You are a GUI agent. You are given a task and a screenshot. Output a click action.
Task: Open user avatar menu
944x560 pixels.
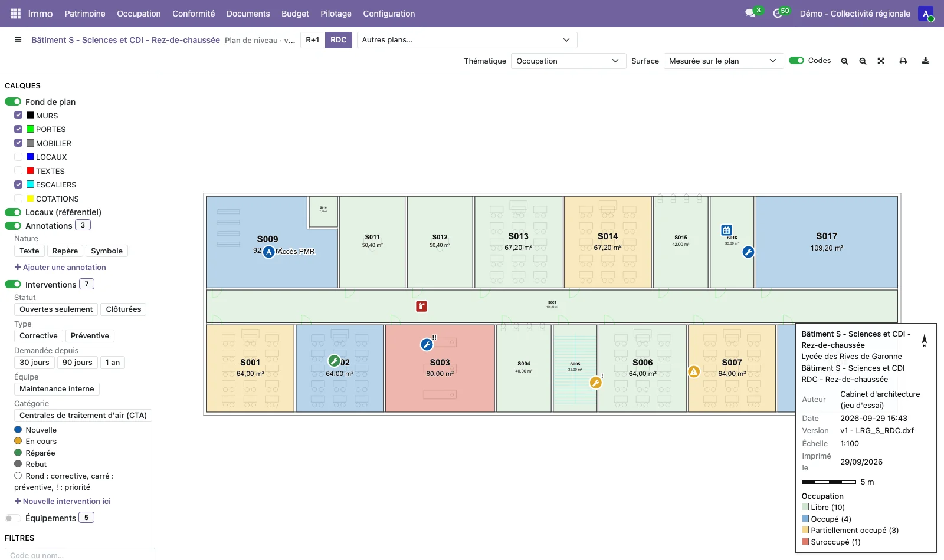pos(926,14)
